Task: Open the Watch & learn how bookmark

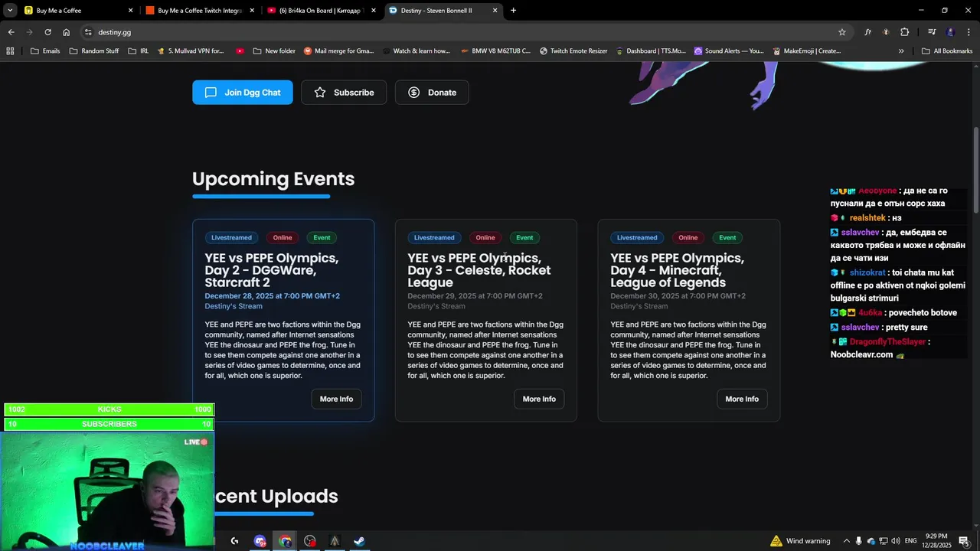Action: [x=417, y=51]
